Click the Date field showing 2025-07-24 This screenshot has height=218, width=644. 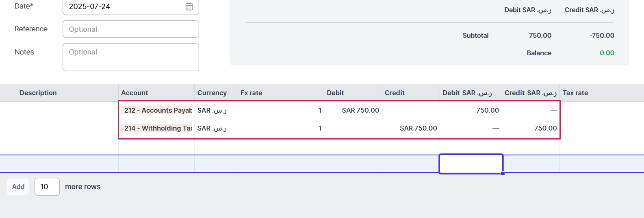click(x=130, y=7)
